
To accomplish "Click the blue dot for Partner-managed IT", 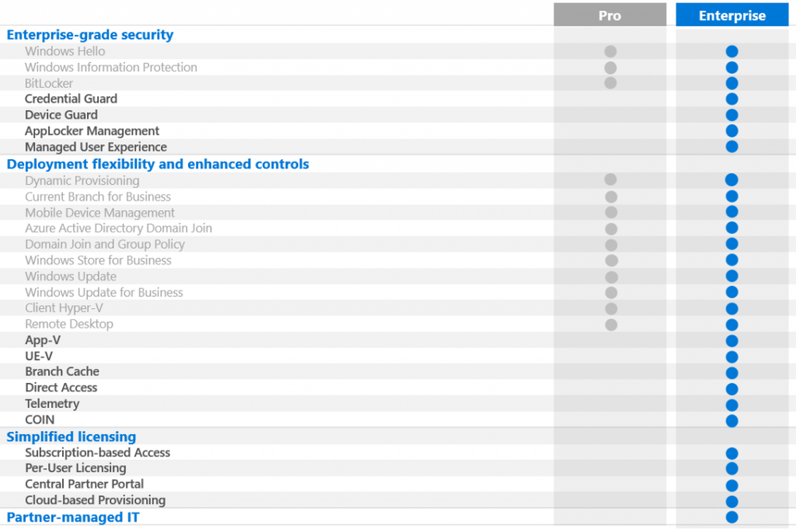I will (x=731, y=518).
